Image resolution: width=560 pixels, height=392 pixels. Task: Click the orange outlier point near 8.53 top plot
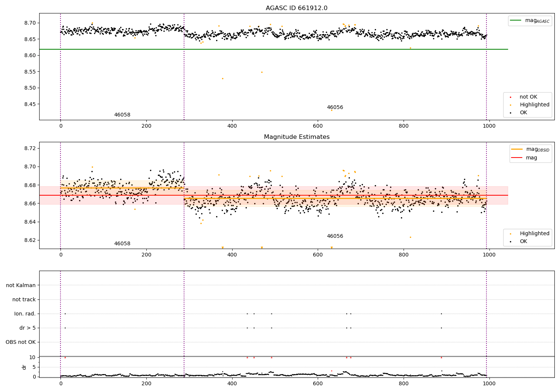(223, 78)
